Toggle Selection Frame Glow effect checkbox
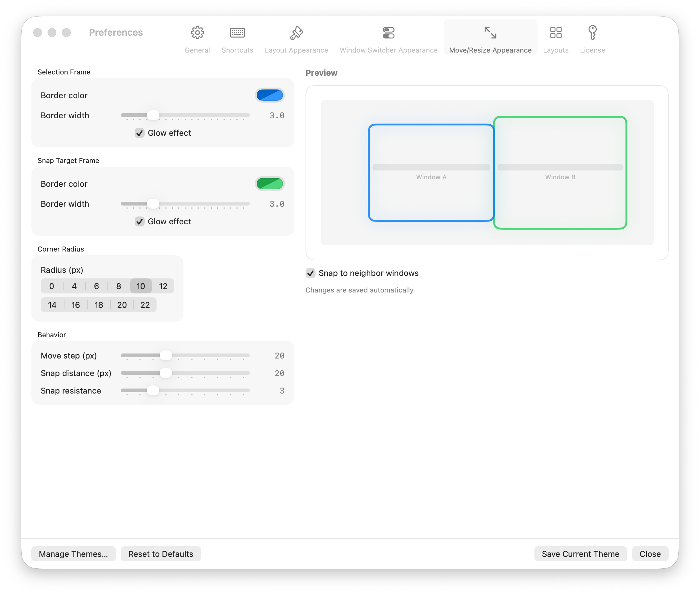 click(x=139, y=133)
